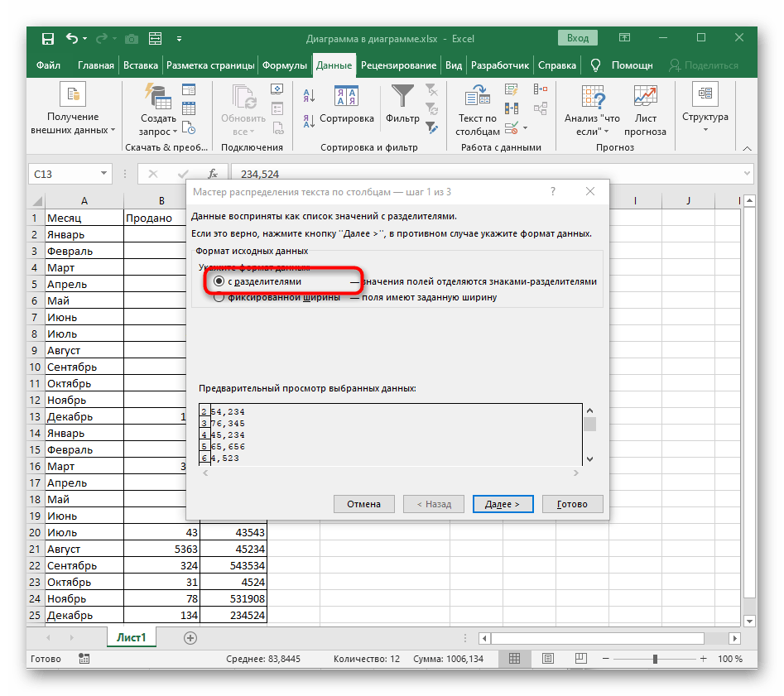
Task: Click the wizard help question mark
Action: tap(552, 192)
